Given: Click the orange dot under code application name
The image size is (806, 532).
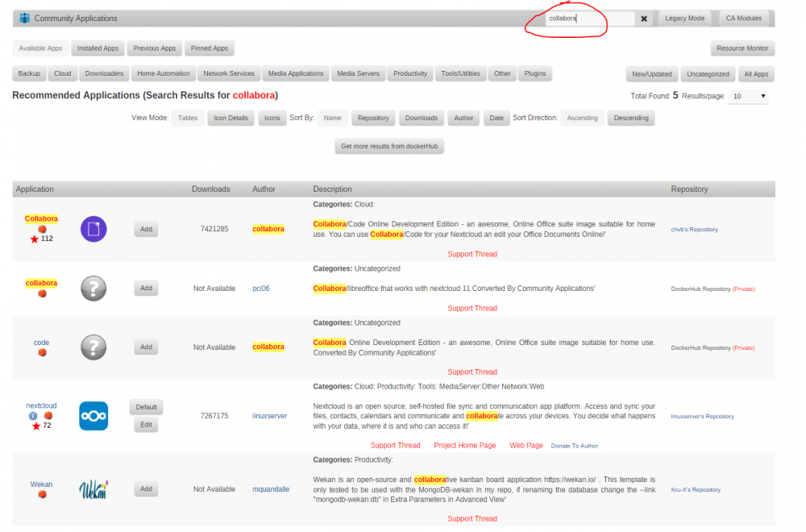Looking at the screenshot, I should point(42,352).
